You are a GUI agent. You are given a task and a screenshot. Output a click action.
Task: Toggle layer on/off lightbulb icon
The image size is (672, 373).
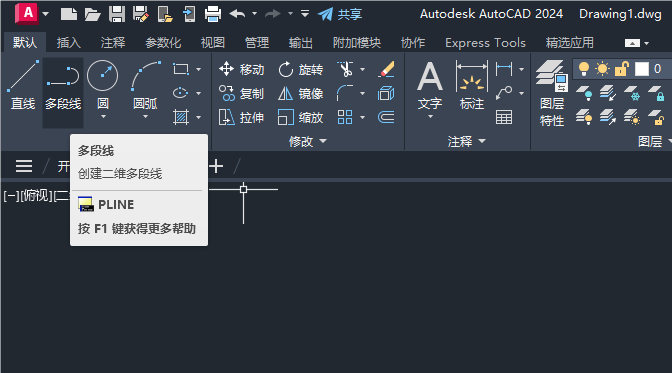click(584, 69)
